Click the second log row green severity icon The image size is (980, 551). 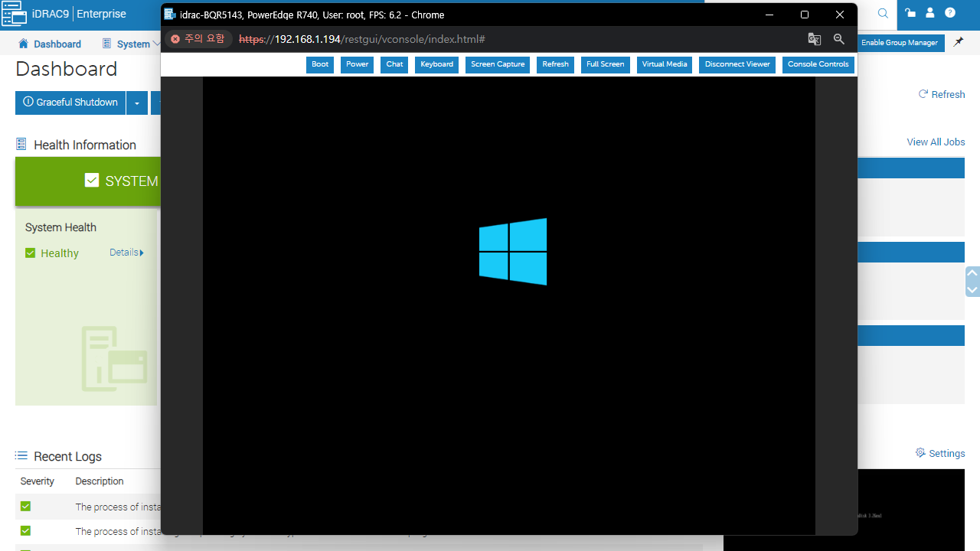coord(25,531)
